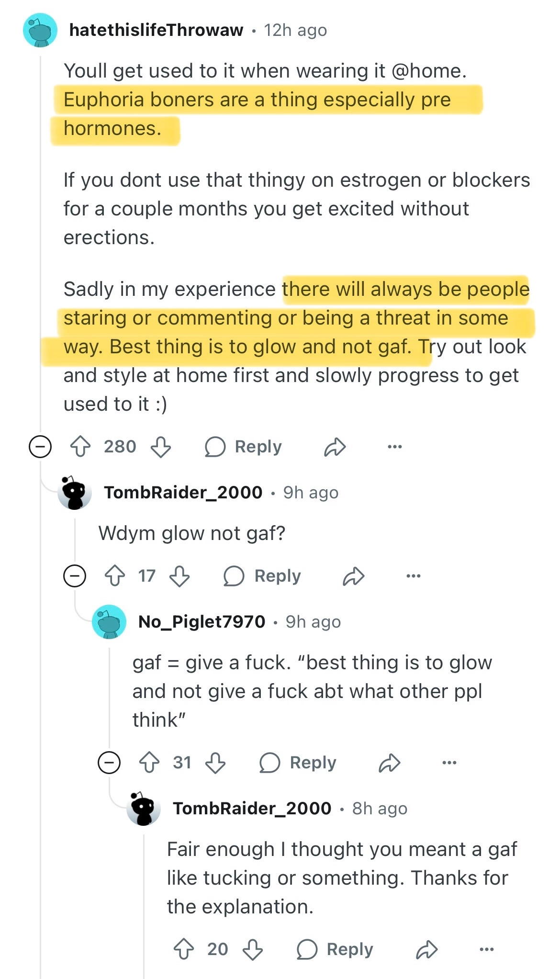Downvote the comment with 17 points
The width and height of the screenshot is (560, 979).
(x=179, y=575)
